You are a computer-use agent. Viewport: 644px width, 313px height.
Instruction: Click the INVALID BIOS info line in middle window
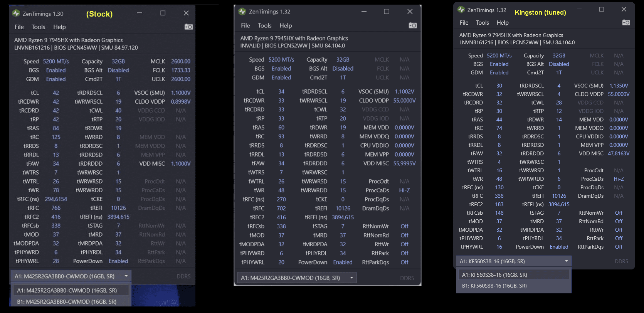(293, 46)
